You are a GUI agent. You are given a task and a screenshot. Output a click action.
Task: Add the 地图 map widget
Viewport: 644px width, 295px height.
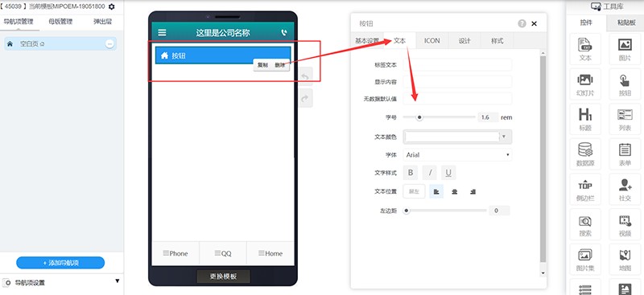tap(625, 260)
